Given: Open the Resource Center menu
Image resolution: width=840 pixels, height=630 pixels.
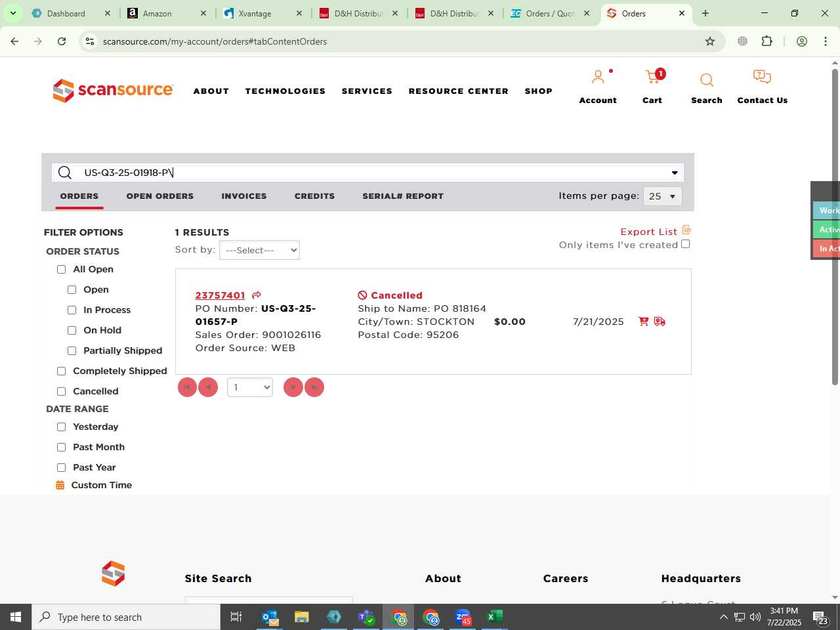Looking at the screenshot, I should (459, 91).
